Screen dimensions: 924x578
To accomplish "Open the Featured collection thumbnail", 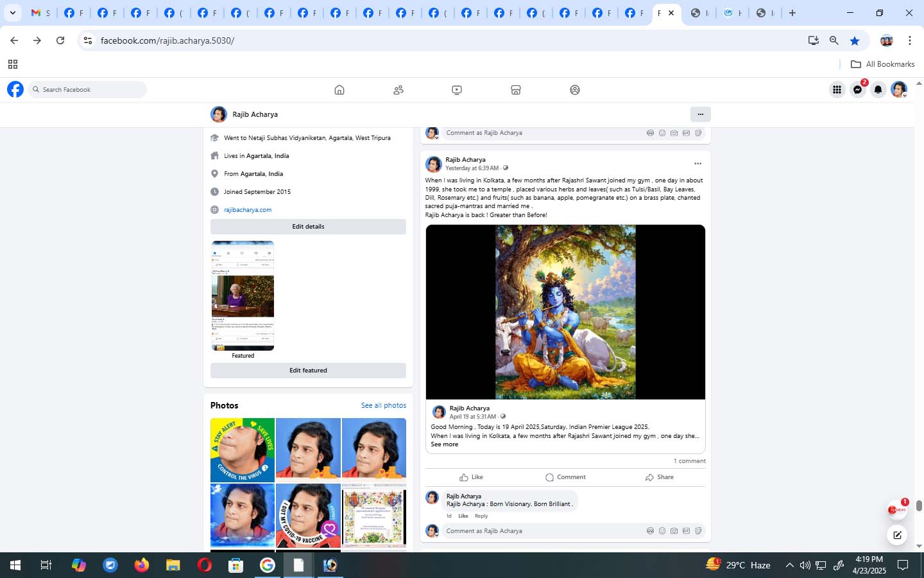I will [x=243, y=295].
